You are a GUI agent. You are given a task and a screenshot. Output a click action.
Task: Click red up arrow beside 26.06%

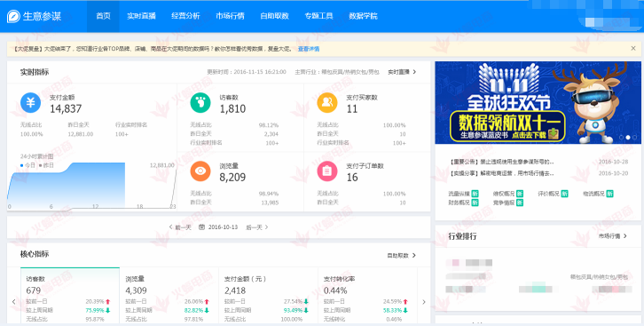point(207,301)
